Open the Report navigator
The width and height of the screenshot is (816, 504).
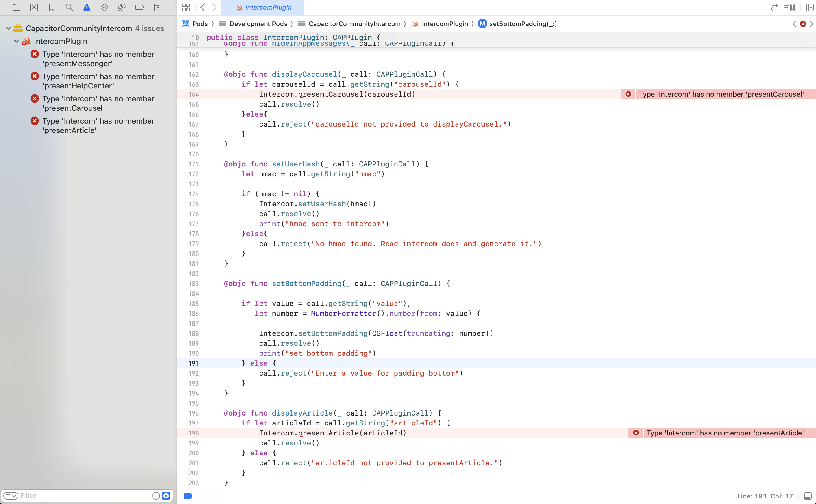tap(157, 7)
